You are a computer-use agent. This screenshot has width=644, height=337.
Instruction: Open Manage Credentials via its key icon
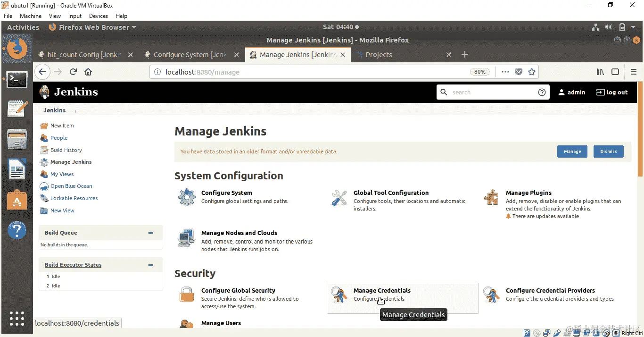tap(339, 295)
